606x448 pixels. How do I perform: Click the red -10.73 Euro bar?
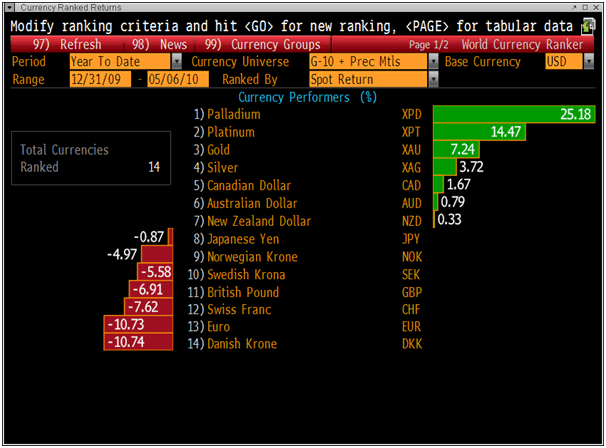click(x=138, y=324)
